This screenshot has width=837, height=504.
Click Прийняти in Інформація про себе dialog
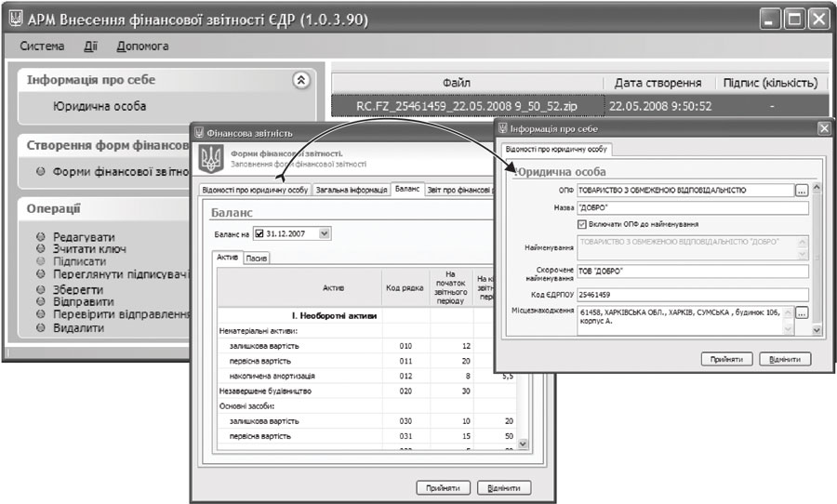pos(726,359)
